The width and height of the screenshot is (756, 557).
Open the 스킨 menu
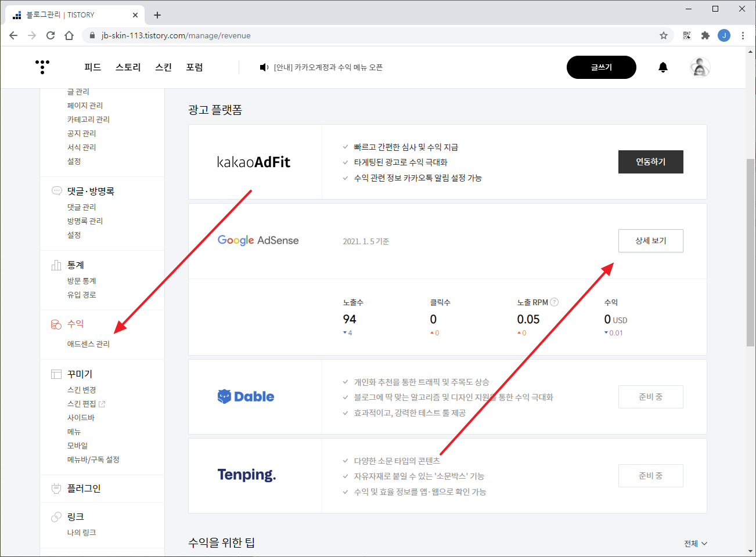point(164,67)
